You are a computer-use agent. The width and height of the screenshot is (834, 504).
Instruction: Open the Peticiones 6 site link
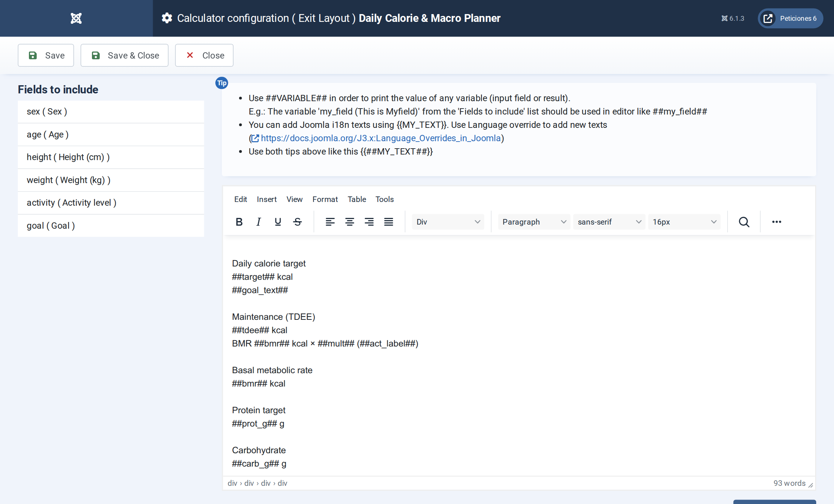(790, 18)
